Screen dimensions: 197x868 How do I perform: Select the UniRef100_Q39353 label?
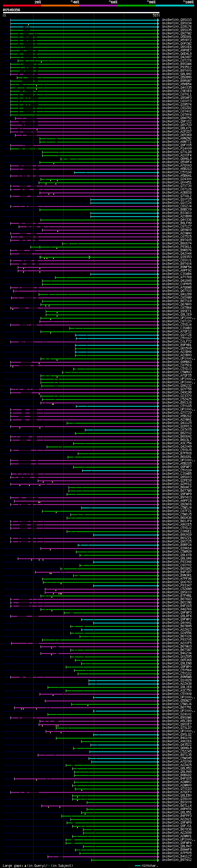coord(176,257)
